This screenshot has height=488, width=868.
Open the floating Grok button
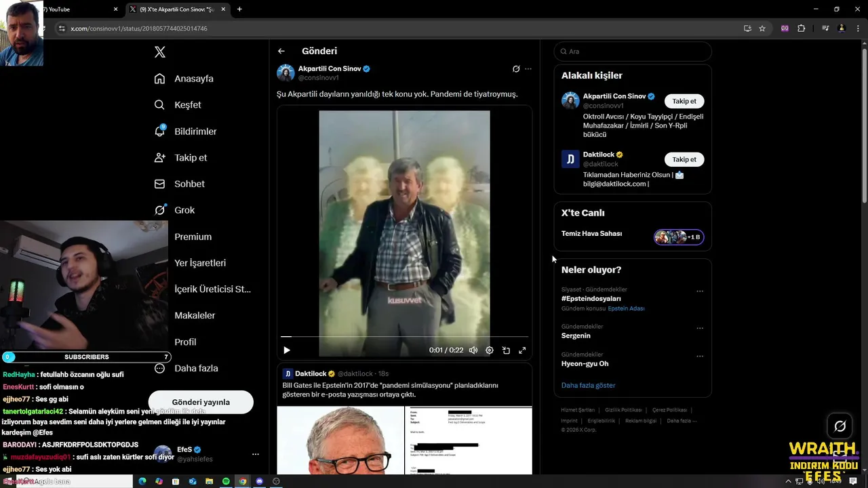pyautogui.click(x=840, y=426)
